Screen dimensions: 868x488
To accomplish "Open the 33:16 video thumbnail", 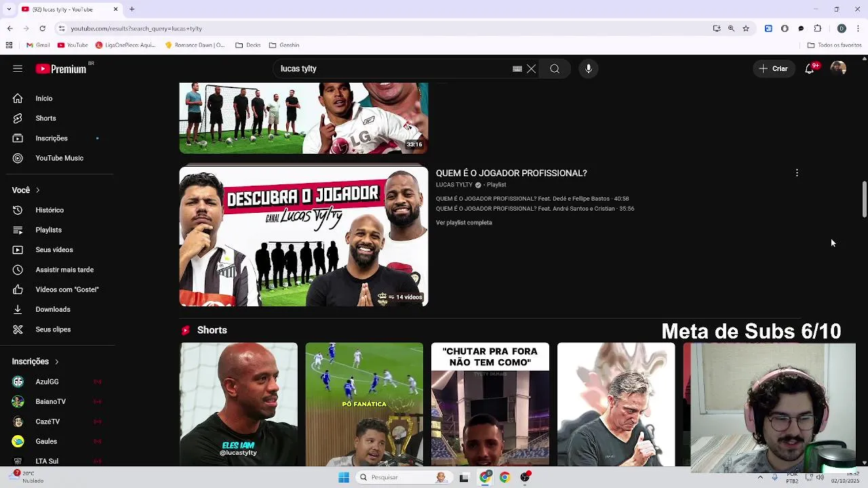I will 303,118.
